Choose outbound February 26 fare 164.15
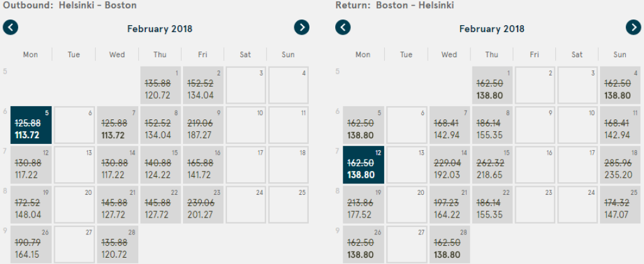Screen dimensions: 644x264 pyautogui.click(x=31, y=245)
